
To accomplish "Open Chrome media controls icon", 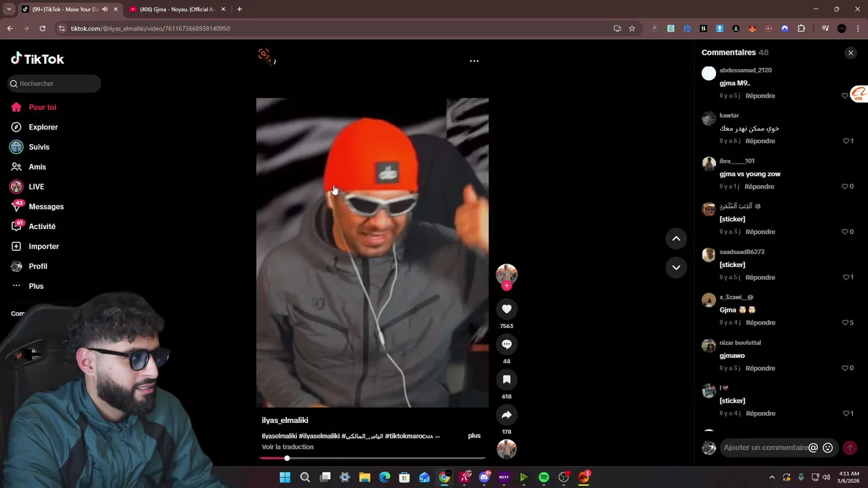I will (825, 28).
